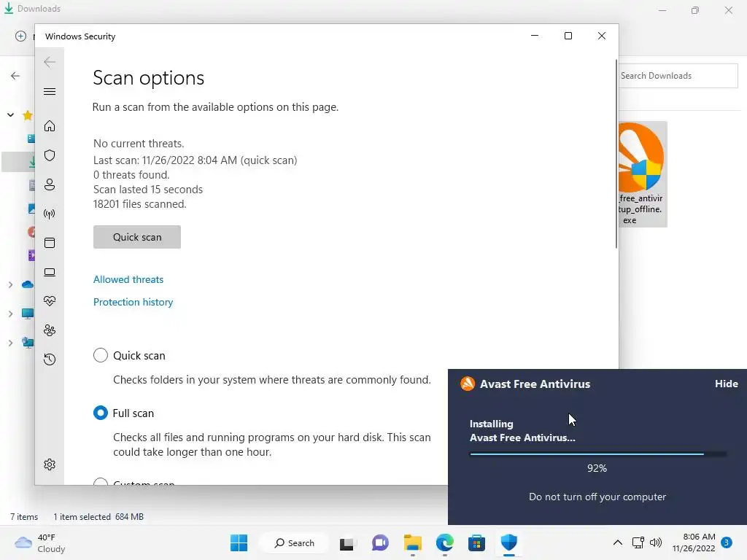Open the Protection history link

pos(133,302)
